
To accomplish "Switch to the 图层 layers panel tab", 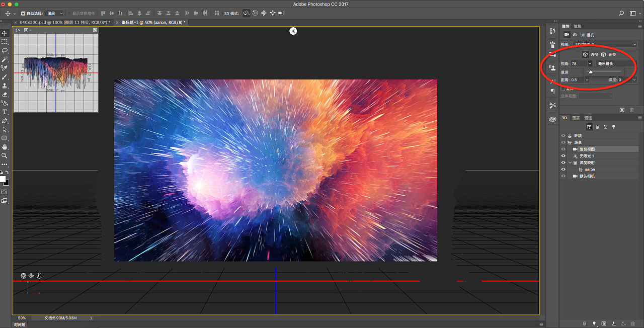I will click(x=576, y=118).
